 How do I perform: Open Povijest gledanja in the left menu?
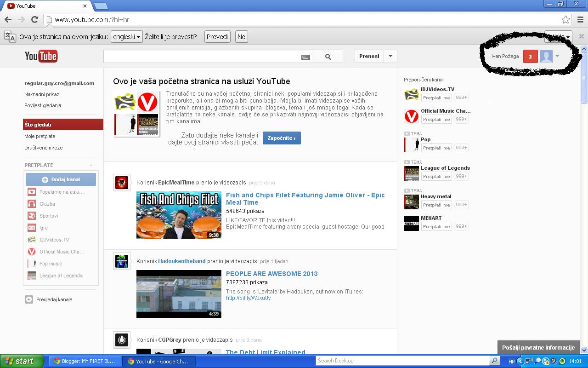coord(43,105)
